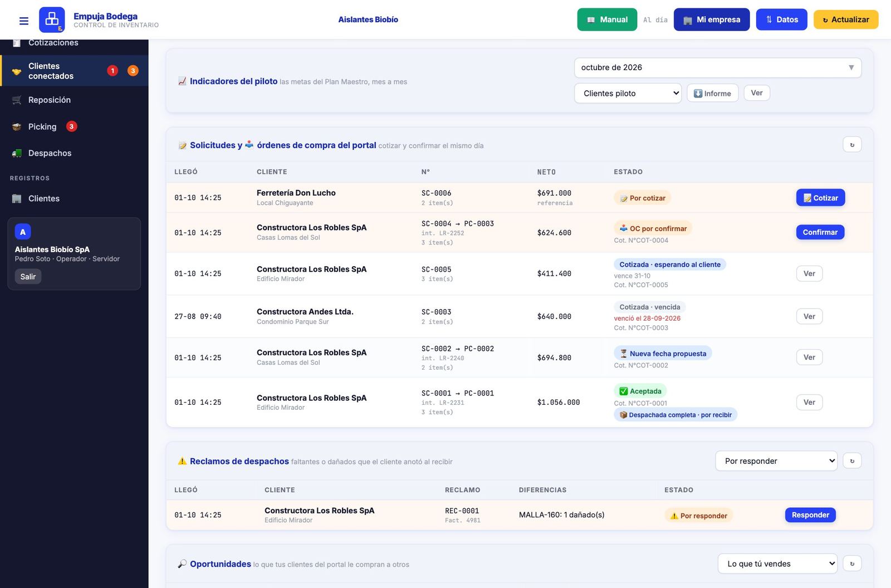Click the Por cotizar status badge
This screenshot has width=891, height=588.
pos(643,198)
